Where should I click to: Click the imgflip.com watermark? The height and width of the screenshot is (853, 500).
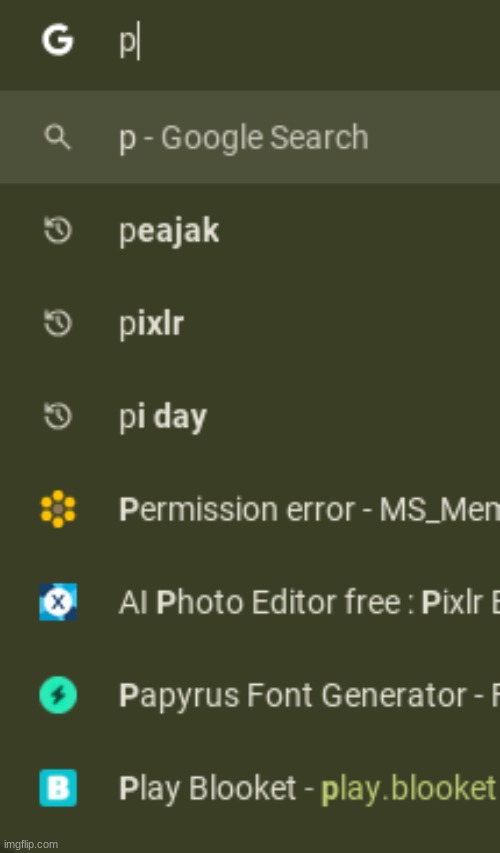point(30,844)
